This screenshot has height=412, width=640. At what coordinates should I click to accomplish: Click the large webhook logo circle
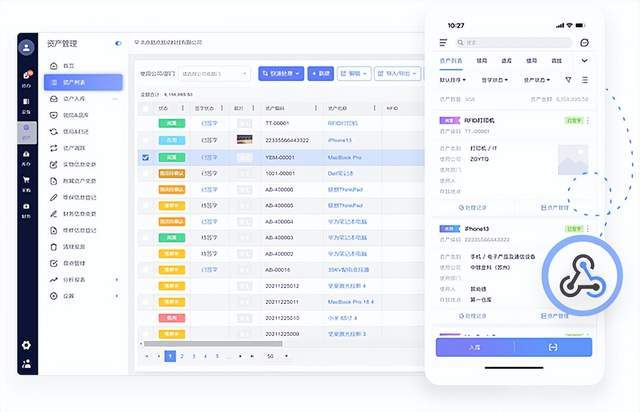point(582,278)
